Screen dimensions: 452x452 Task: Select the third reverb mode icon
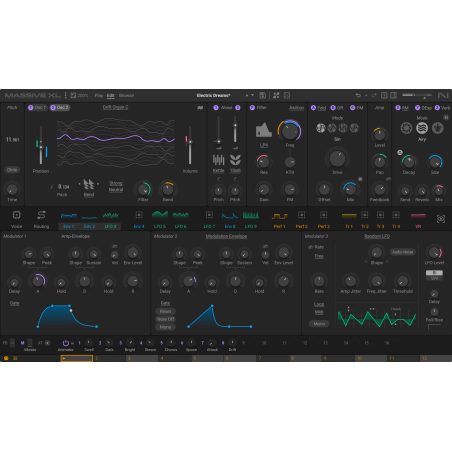pos(438,128)
